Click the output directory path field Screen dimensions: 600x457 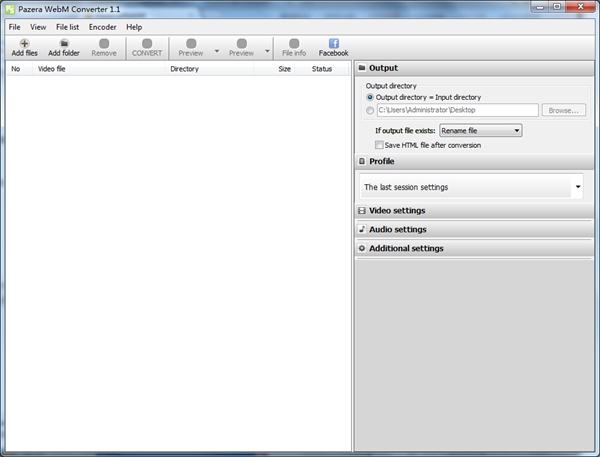point(457,110)
